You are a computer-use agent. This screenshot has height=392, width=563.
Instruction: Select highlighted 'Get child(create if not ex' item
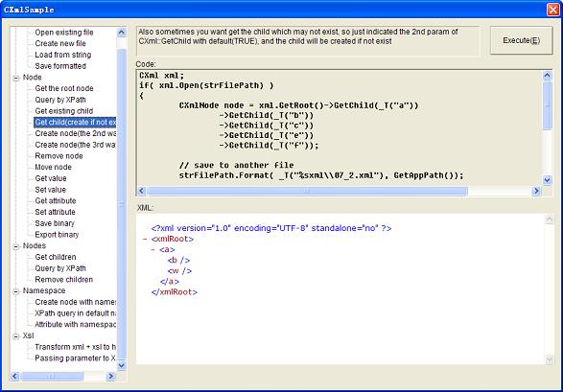(75, 123)
